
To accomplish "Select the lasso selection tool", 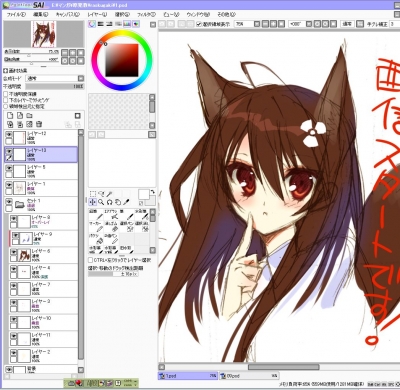I will (x=101, y=194).
